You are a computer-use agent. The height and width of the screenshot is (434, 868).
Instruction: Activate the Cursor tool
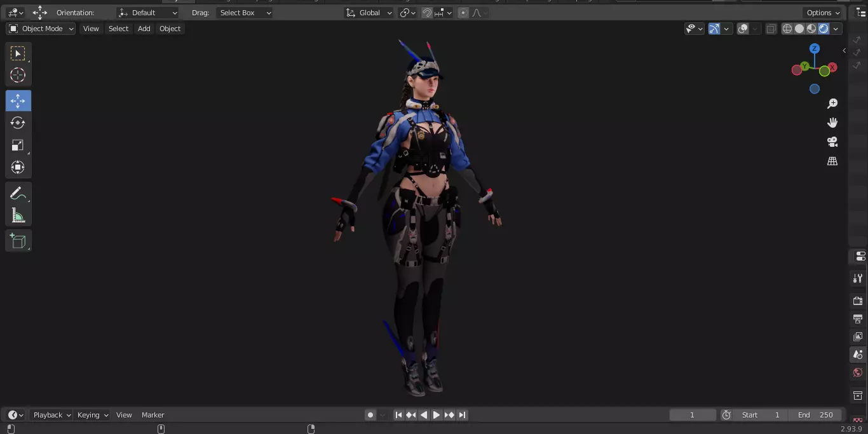tap(18, 75)
